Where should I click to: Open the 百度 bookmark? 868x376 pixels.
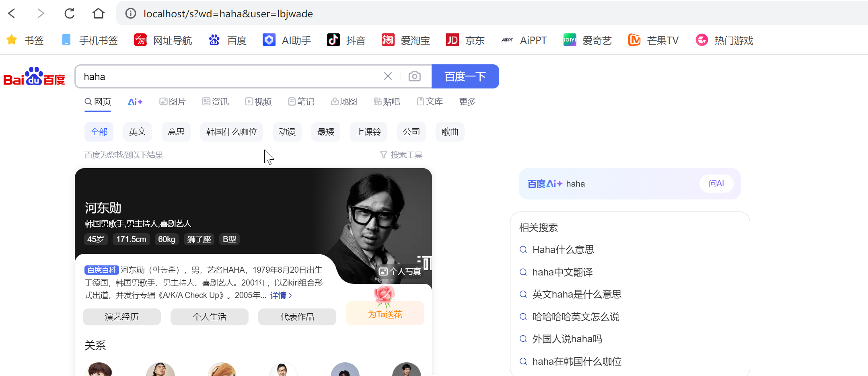tap(228, 40)
